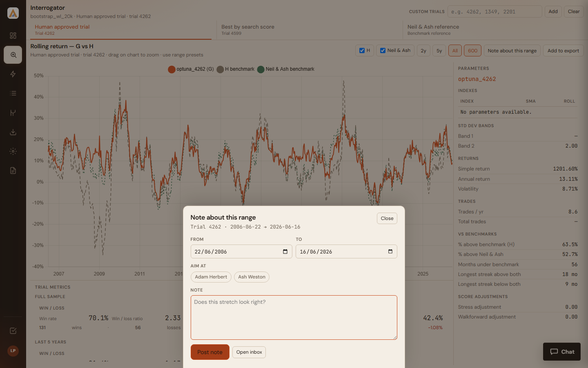
Task: Open the From date calendar picker icon
Action: click(285, 251)
